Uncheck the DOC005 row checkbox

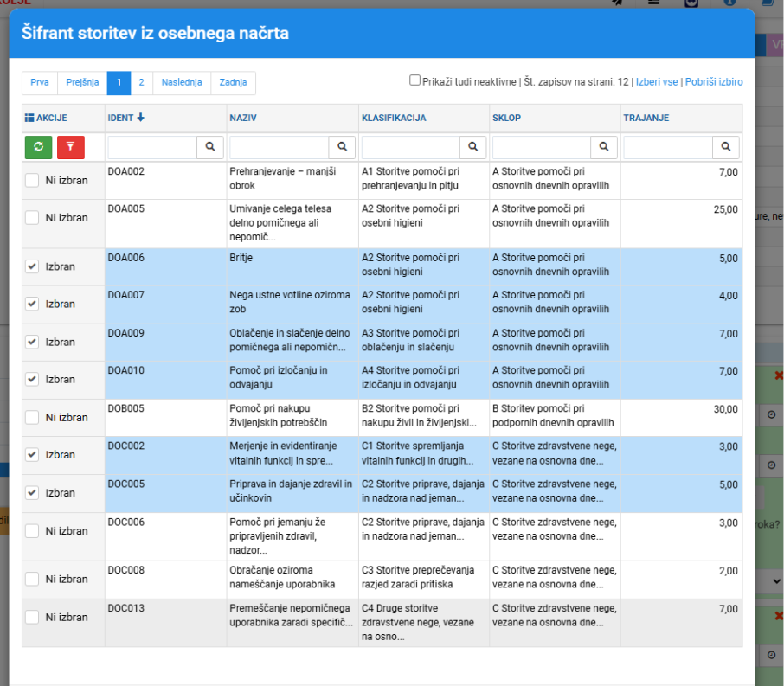(32, 493)
